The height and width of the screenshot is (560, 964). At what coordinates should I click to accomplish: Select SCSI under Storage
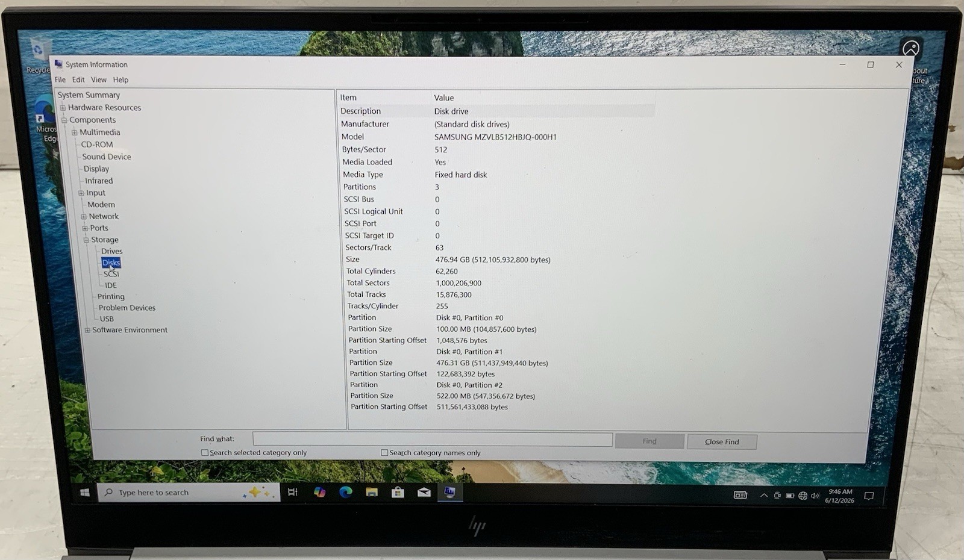[111, 274]
